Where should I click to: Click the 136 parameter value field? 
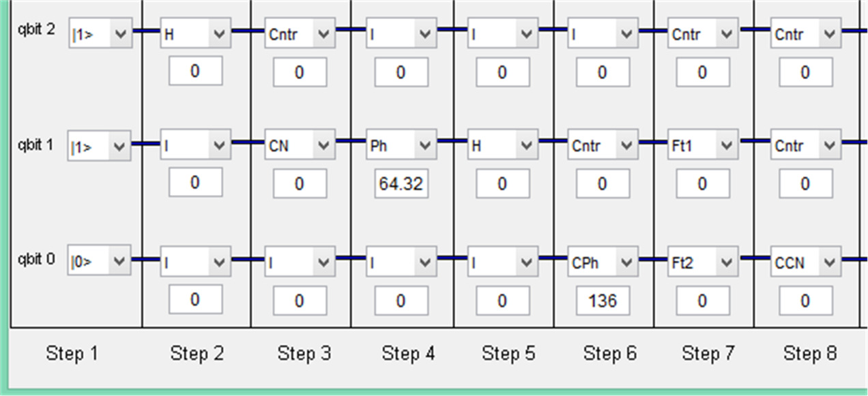[603, 301]
